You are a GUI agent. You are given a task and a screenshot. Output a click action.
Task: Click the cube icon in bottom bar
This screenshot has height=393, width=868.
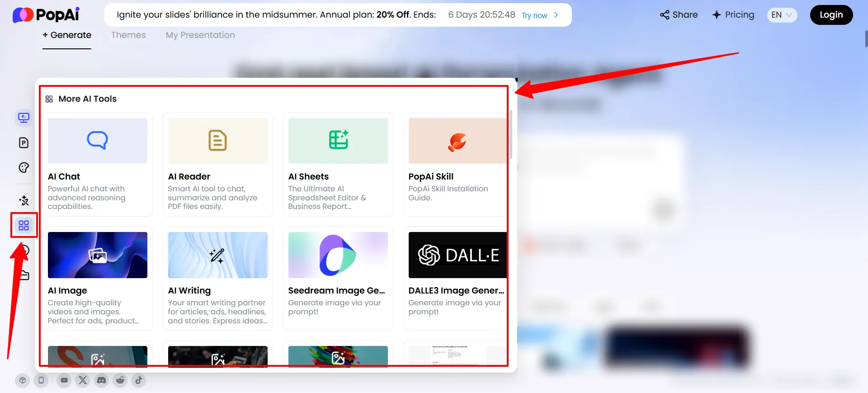(23, 380)
